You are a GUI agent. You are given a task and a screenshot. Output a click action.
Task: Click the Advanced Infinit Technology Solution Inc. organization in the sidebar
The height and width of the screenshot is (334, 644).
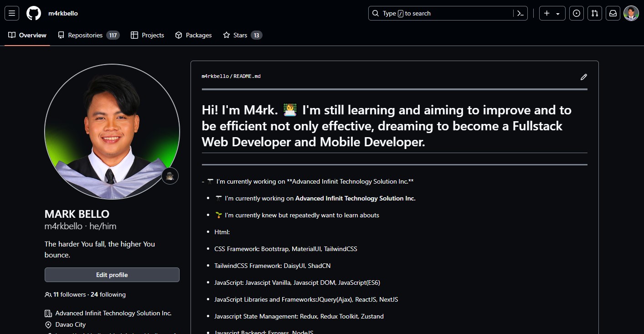tap(113, 313)
